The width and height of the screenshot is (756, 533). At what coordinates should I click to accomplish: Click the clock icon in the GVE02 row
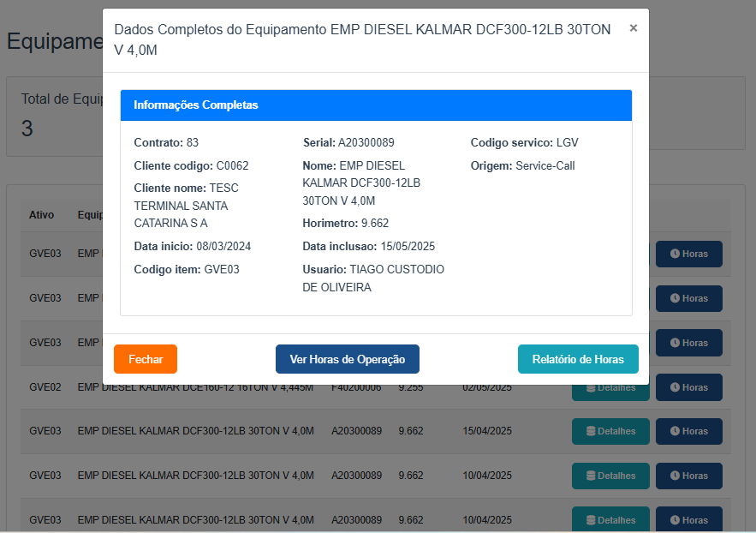pos(675,387)
